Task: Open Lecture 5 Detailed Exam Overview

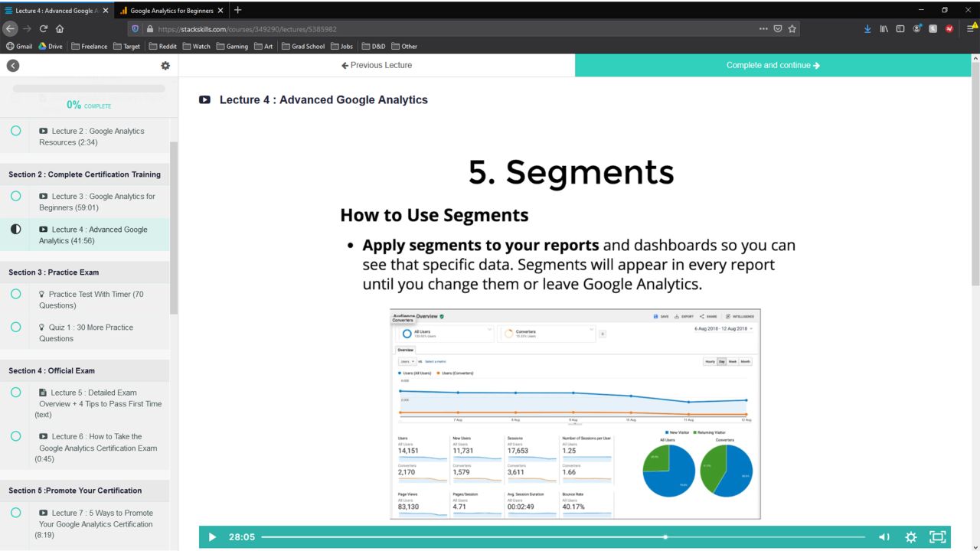Action: point(98,403)
